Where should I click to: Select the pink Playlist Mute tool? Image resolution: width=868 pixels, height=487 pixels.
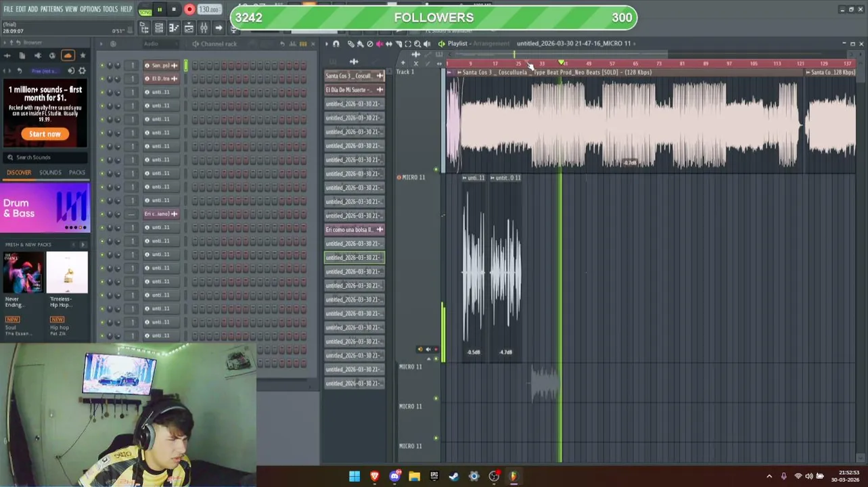379,44
